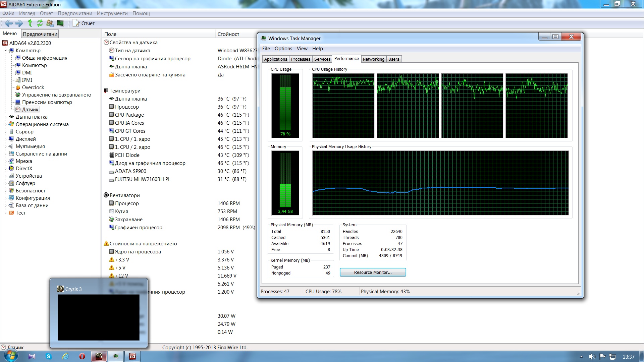Click the users icon in AIDA64 toolbar
The height and width of the screenshot is (362, 644).
50,23
